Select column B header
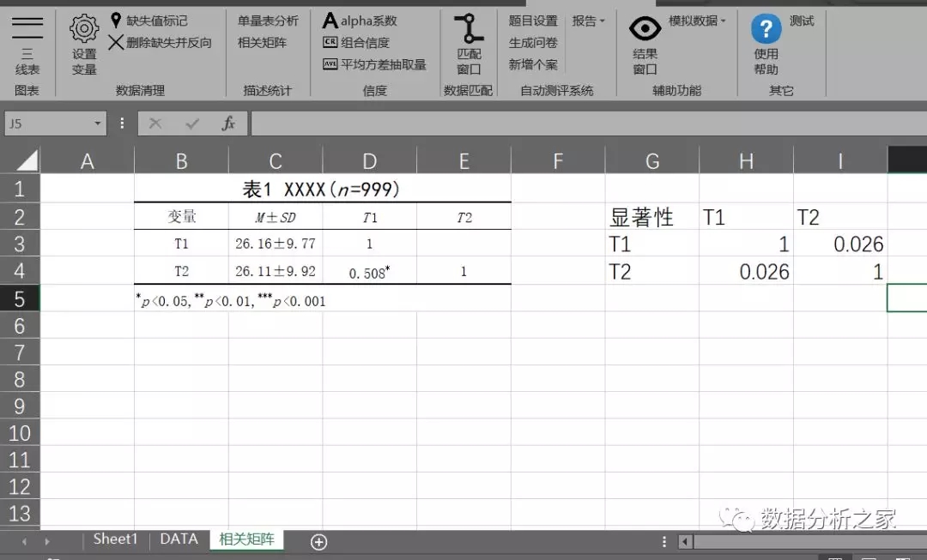Viewport: 927px width, 560px height. [x=181, y=160]
